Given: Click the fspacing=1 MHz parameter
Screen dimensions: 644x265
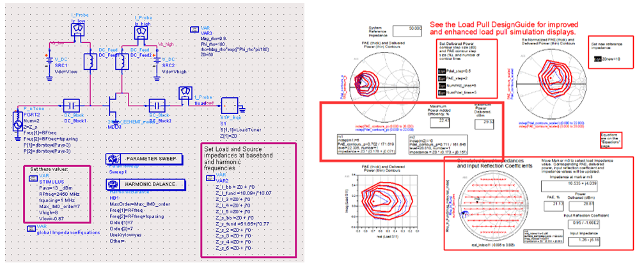Looking at the screenshot, I should pos(58,200).
